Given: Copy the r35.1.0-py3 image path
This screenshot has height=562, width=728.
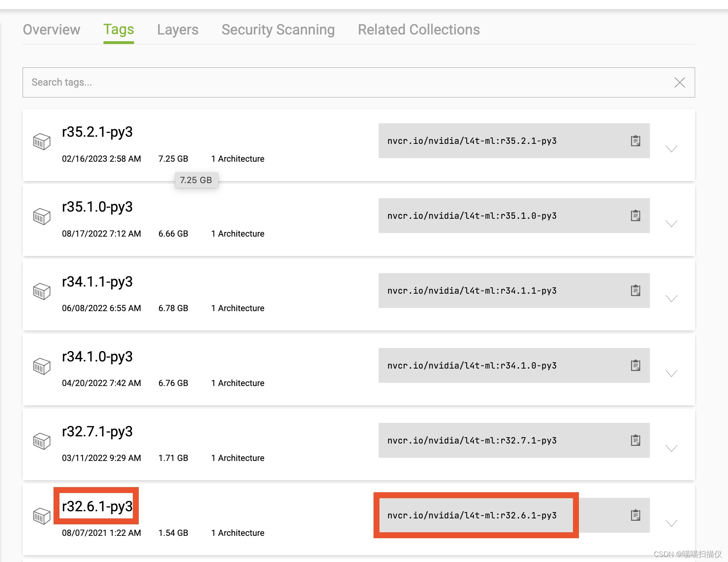Looking at the screenshot, I should pos(636,216).
